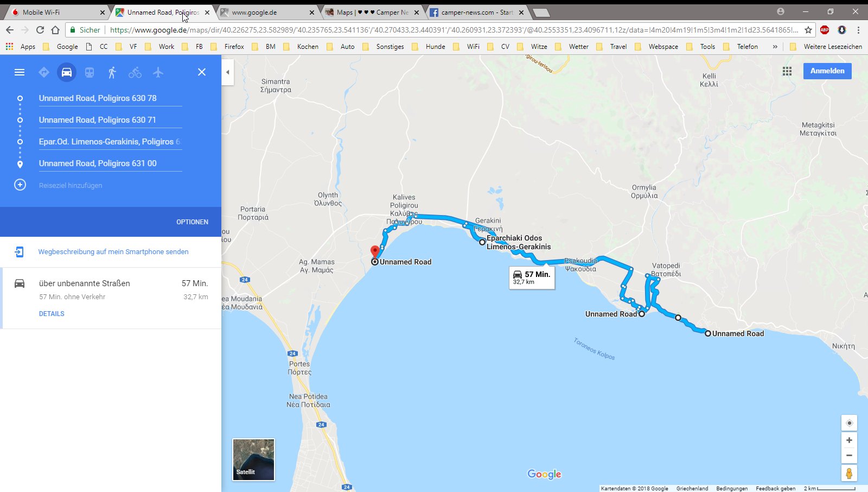Image resolution: width=868 pixels, height=492 pixels.
Task: Select walking travel mode
Action: 112,72
